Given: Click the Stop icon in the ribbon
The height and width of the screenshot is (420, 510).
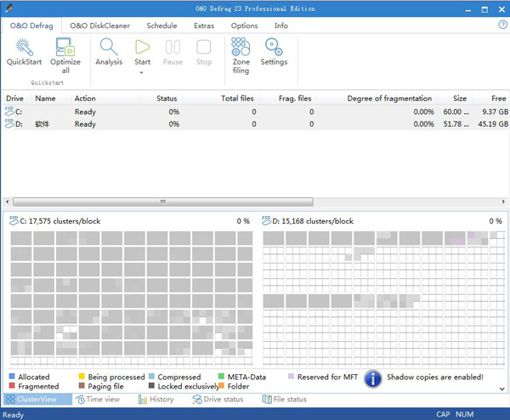Looking at the screenshot, I should coord(204,47).
